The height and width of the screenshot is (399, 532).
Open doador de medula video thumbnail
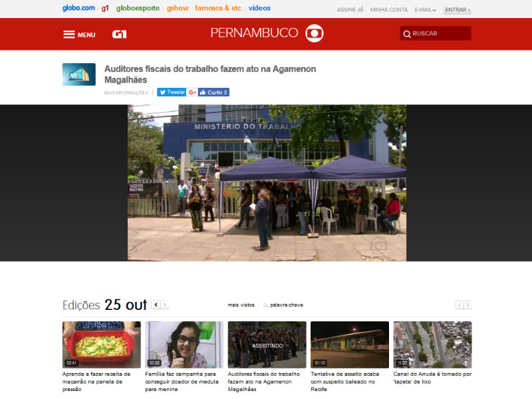pos(184,344)
